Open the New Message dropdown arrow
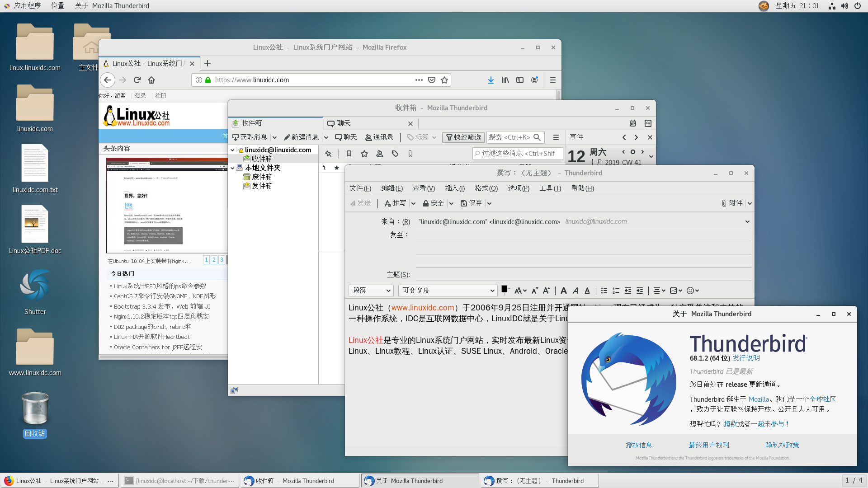 326,137
